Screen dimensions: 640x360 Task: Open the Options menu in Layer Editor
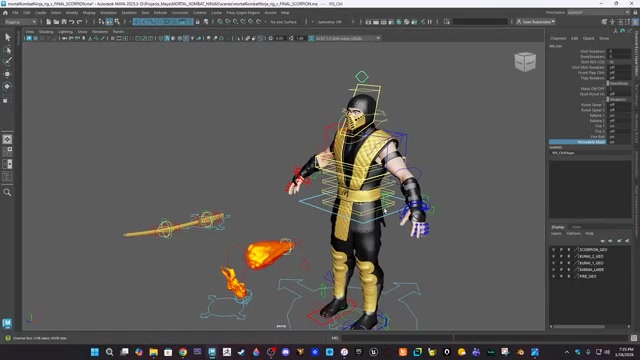(x=573, y=233)
